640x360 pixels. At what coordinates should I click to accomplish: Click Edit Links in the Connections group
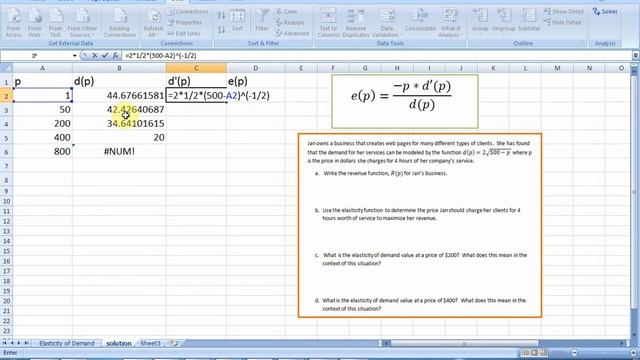(x=184, y=33)
